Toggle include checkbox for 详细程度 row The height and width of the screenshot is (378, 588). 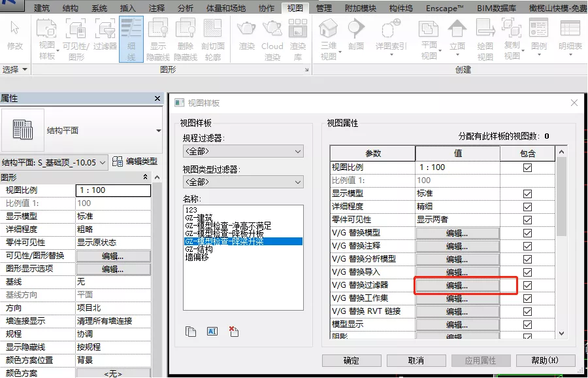[x=527, y=207]
